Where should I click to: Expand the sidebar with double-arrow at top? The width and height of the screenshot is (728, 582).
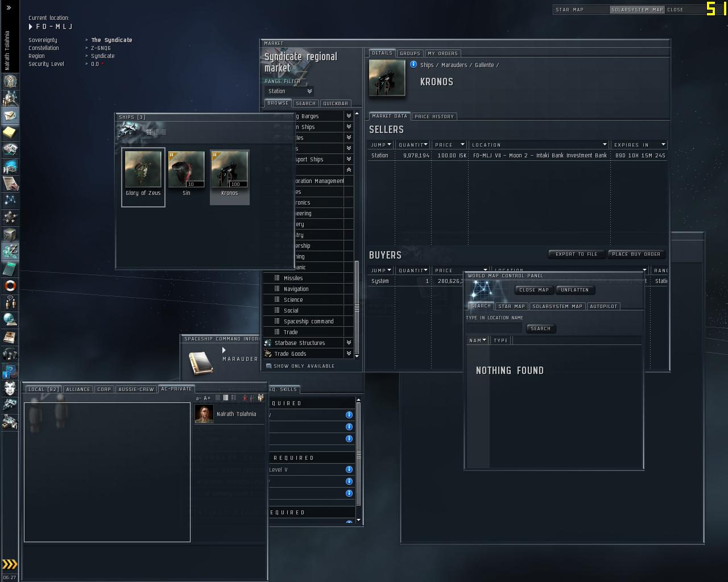point(9,8)
